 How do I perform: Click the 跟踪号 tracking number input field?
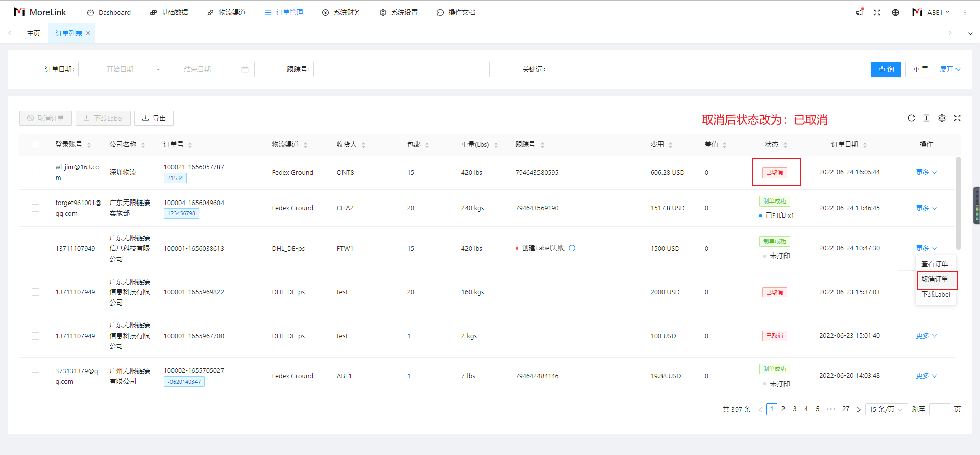[x=401, y=69]
